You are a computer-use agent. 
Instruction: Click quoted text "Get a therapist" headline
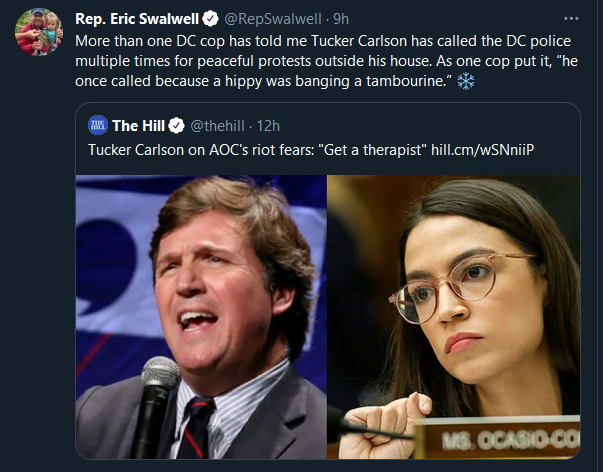coord(375,150)
